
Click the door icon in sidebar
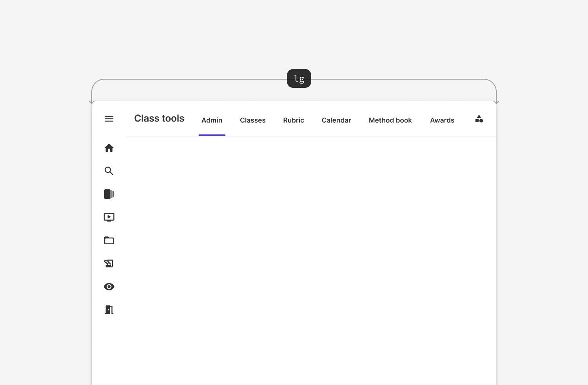[109, 310]
